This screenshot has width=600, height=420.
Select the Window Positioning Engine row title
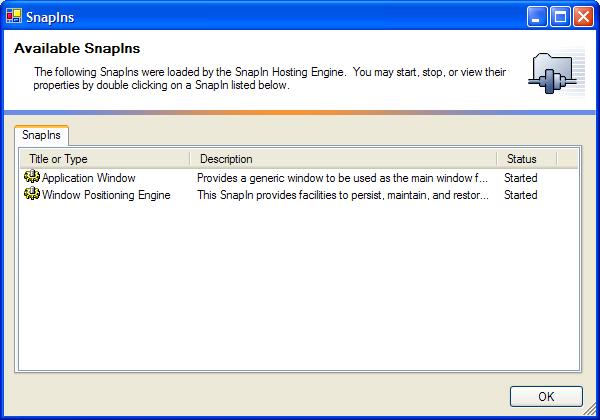point(106,195)
